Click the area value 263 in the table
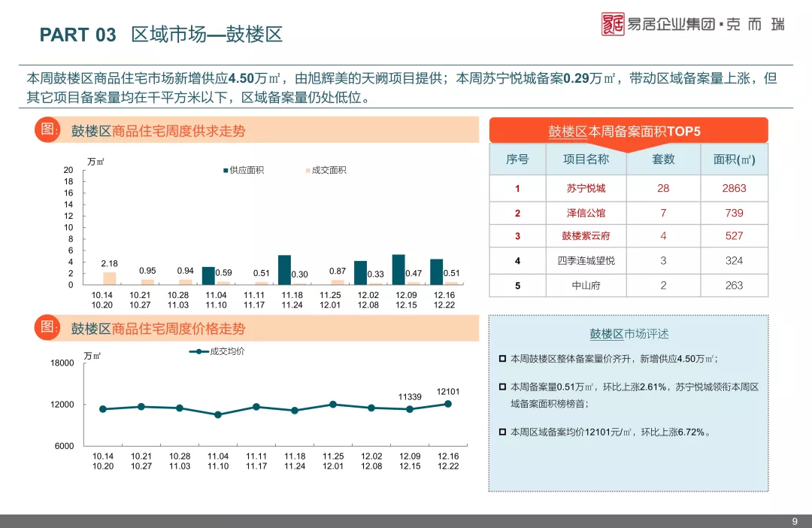Image resolution: width=812 pixels, height=528 pixels. coord(735,286)
